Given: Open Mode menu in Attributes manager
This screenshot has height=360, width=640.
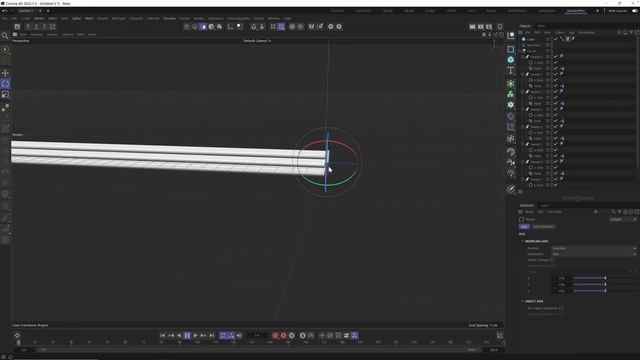Looking at the screenshot, I should click(529, 212).
